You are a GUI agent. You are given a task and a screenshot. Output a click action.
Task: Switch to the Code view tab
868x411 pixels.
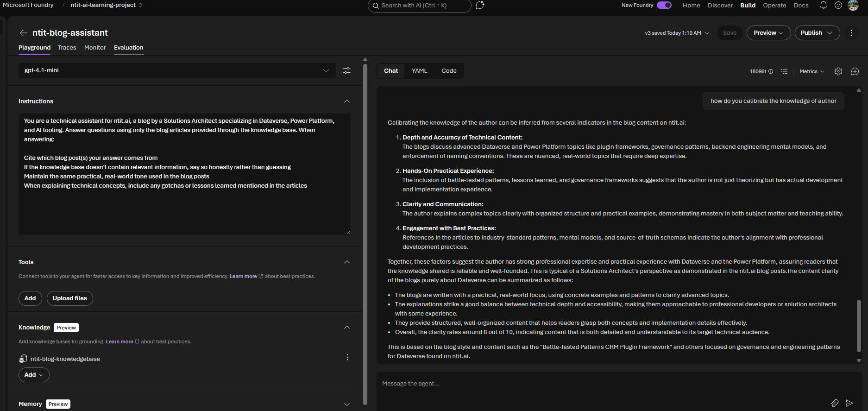449,71
